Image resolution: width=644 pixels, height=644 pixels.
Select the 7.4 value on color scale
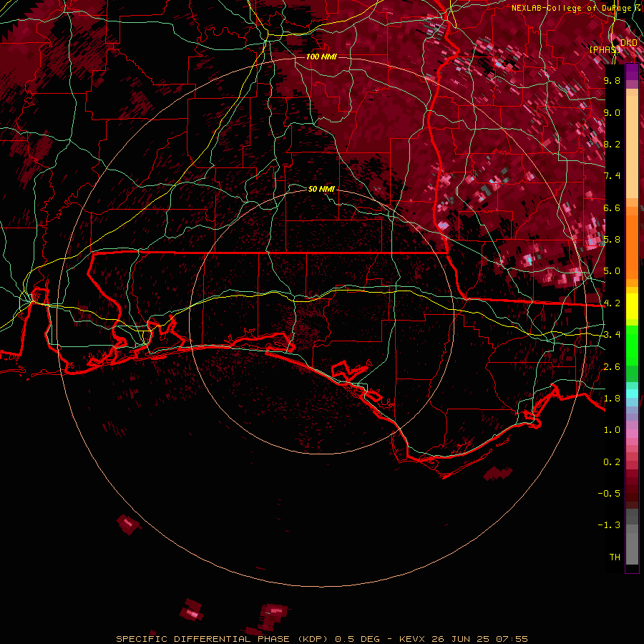(x=612, y=176)
